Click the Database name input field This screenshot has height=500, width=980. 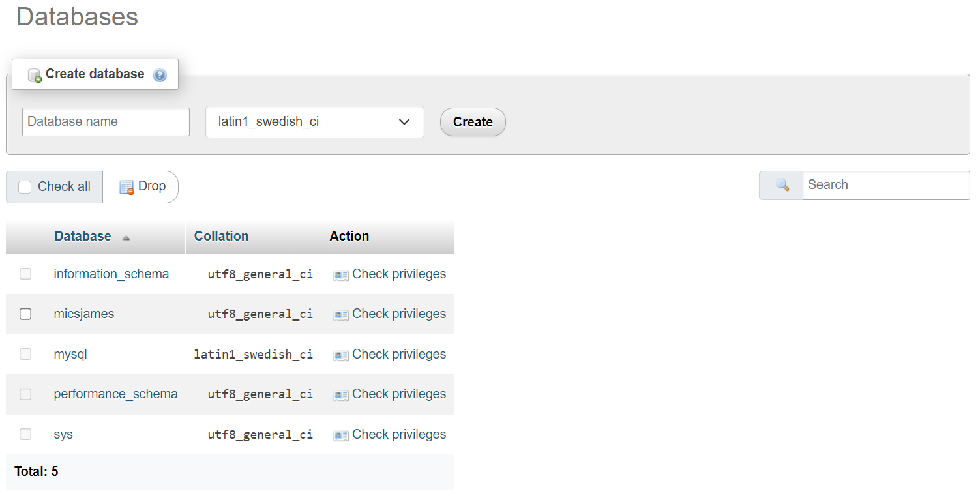click(x=105, y=122)
